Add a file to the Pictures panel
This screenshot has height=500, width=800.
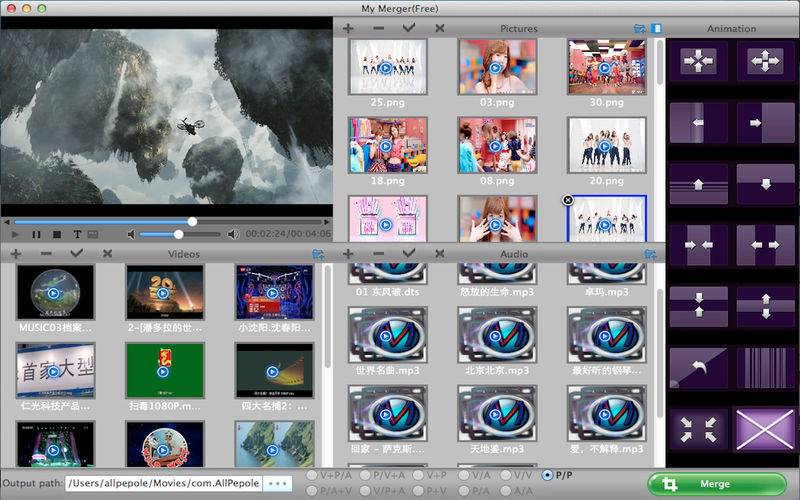pos(348,28)
